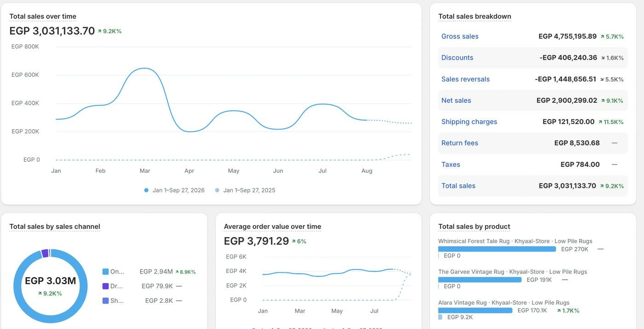Click the EGP 270K product sales bar
Image resolution: width=644 pixels, height=329 pixels.
pyautogui.click(x=497, y=249)
